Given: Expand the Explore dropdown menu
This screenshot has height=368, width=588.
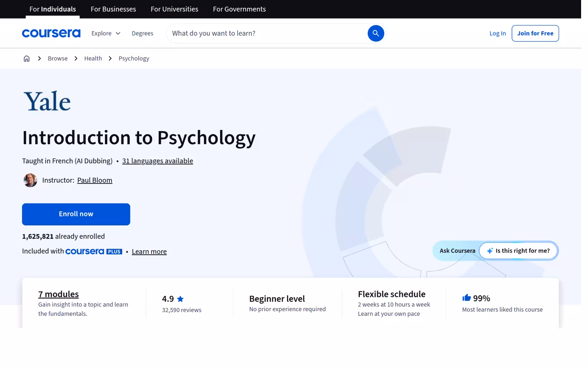Looking at the screenshot, I should 106,33.
